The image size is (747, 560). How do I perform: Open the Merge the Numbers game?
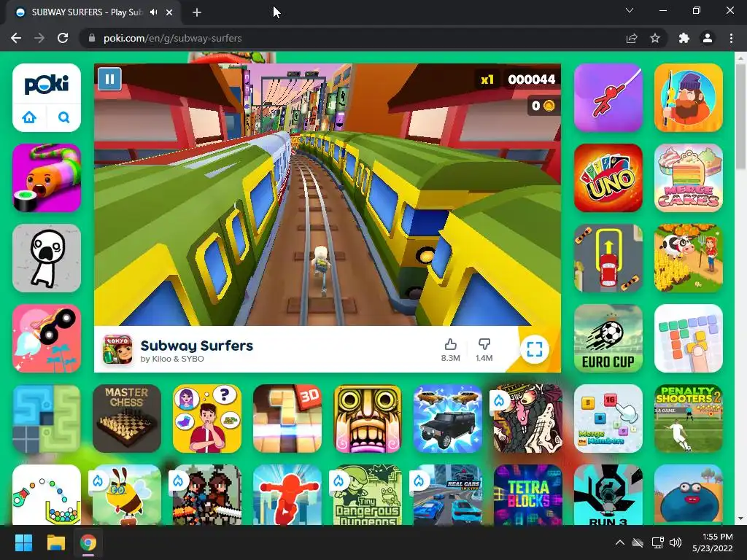(608, 418)
